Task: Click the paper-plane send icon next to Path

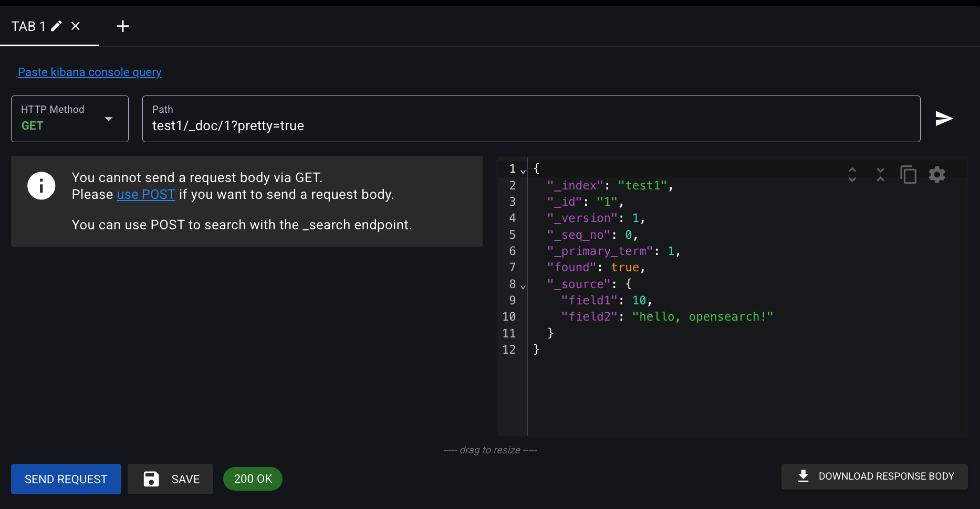Action: point(944,119)
